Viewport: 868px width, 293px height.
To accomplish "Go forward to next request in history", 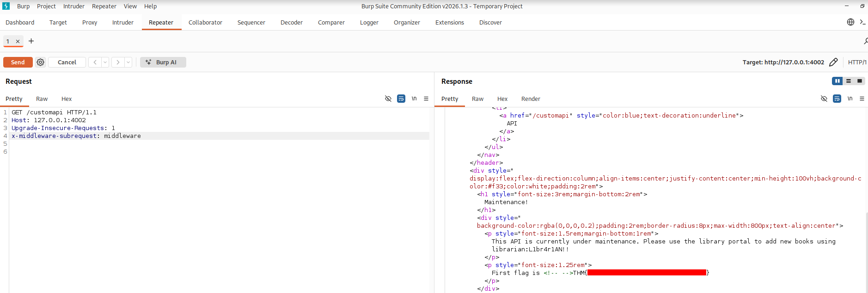I will pyautogui.click(x=118, y=62).
